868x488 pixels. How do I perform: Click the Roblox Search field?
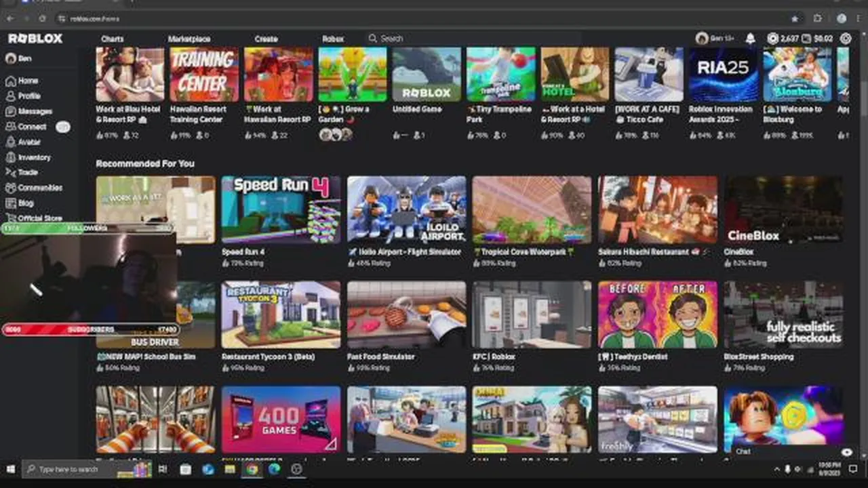(473, 39)
